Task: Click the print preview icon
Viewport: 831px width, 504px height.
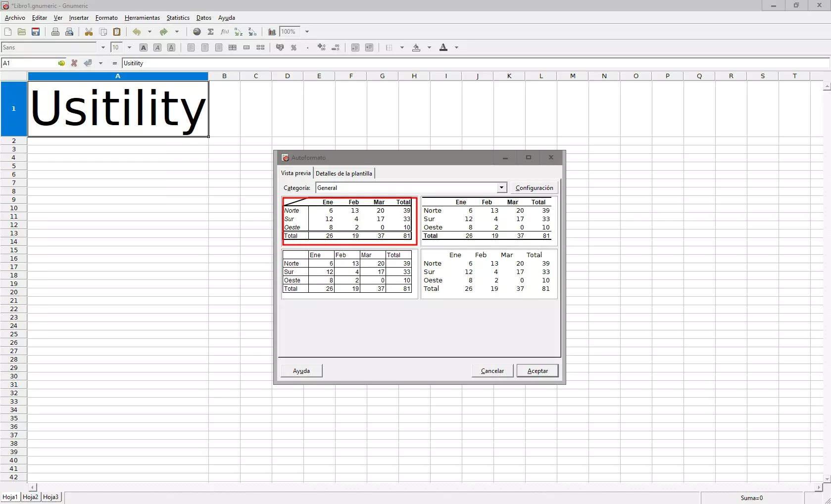Action: (69, 32)
